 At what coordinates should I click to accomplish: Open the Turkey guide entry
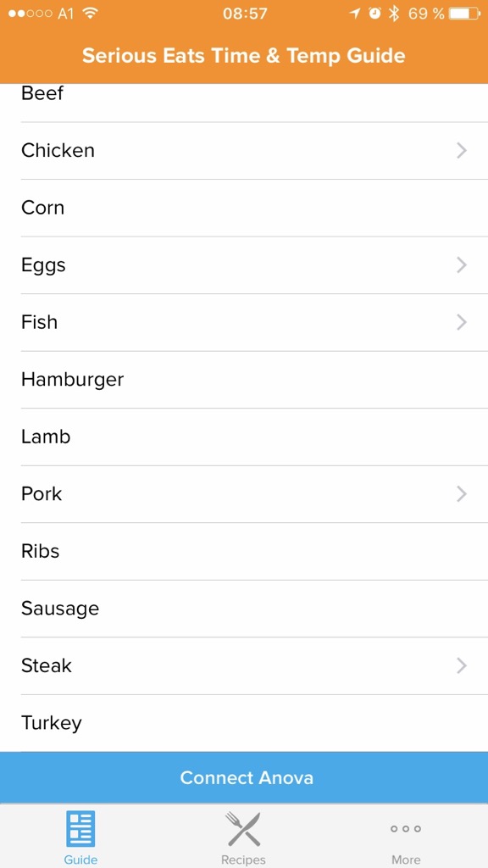click(244, 723)
